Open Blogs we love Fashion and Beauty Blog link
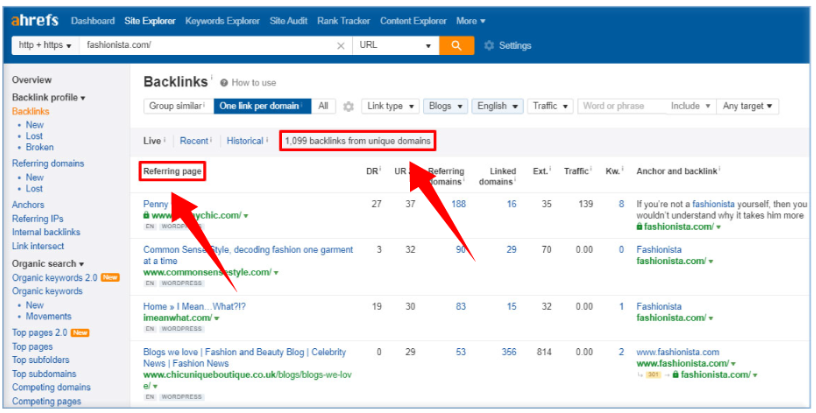The width and height of the screenshot is (816, 413). 245,358
